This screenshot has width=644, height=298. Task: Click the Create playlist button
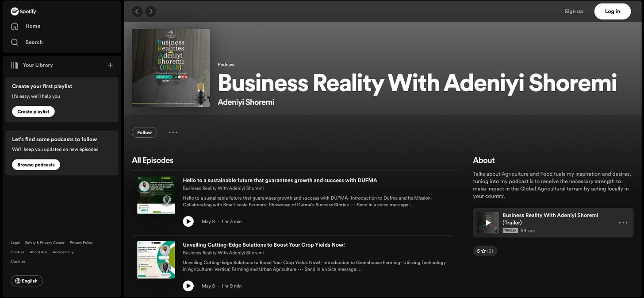point(33,112)
